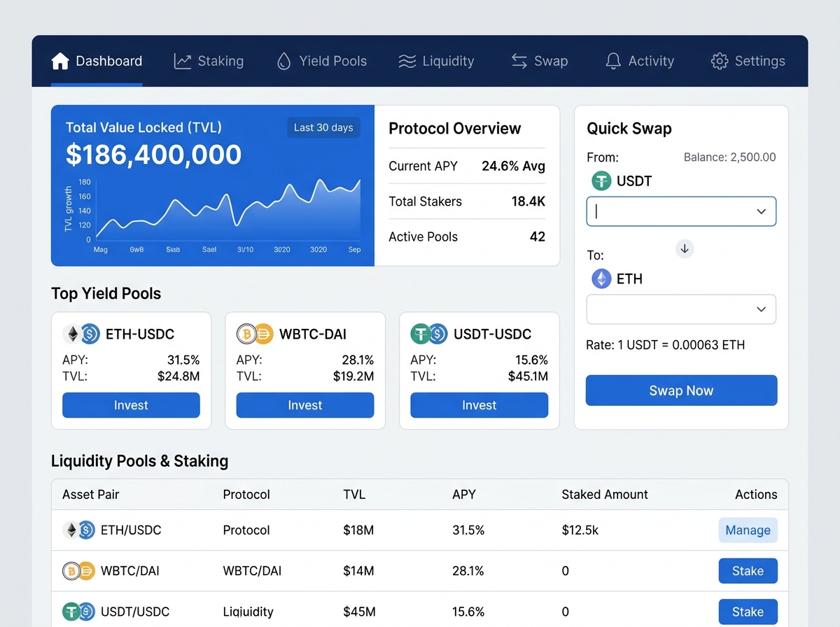Click the Liquidity Pools & Staking heading
The width and height of the screenshot is (840, 627).
[140, 461]
